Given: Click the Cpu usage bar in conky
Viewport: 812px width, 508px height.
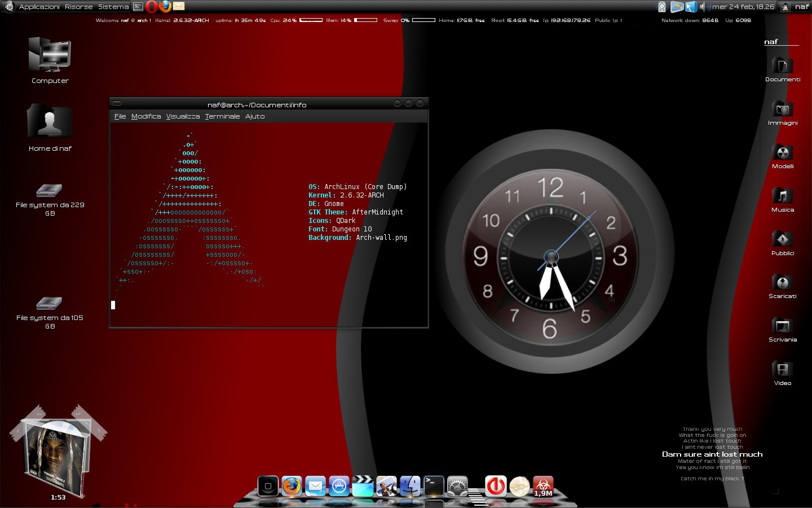Looking at the screenshot, I should coord(311,20).
